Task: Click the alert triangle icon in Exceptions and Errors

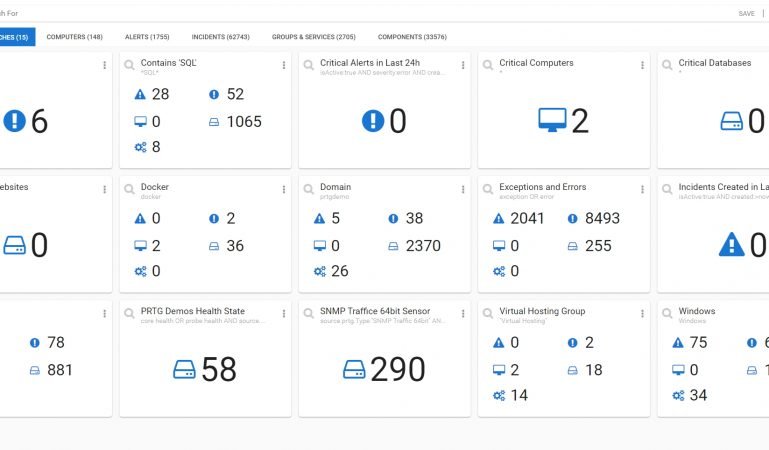Action: pos(499,218)
